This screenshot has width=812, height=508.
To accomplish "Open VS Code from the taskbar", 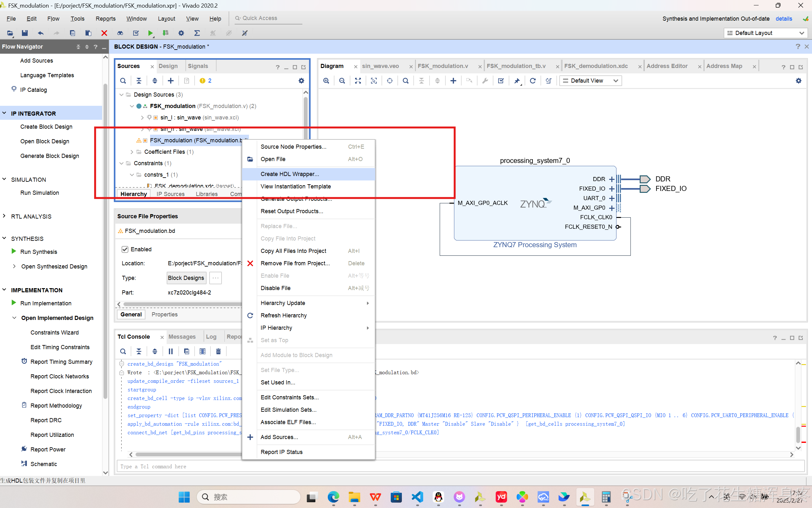I will (x=417, y=497).
